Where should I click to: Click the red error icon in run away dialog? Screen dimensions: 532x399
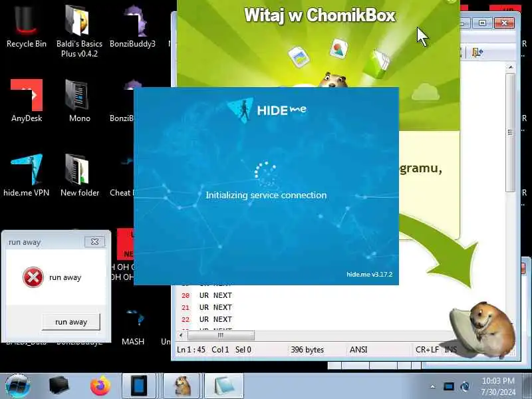pyautogui.click(x=33, y=277)
